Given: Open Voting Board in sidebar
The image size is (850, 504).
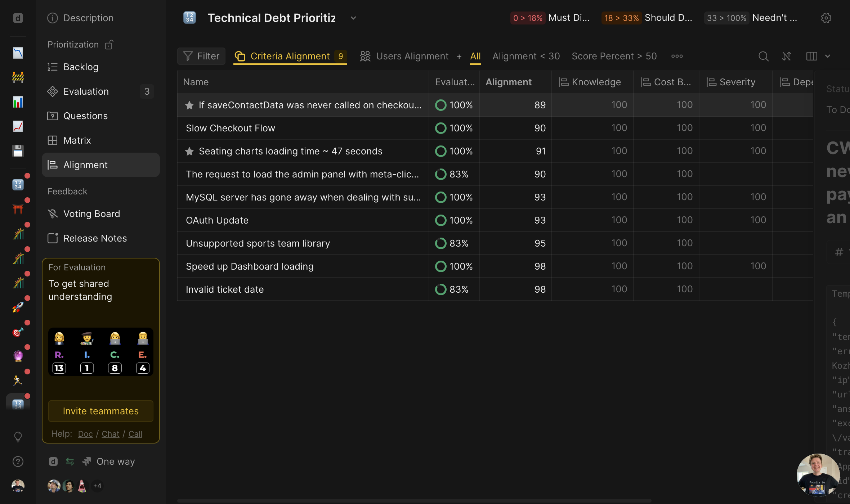Looking at the screenshot, I should click(91, 214).
